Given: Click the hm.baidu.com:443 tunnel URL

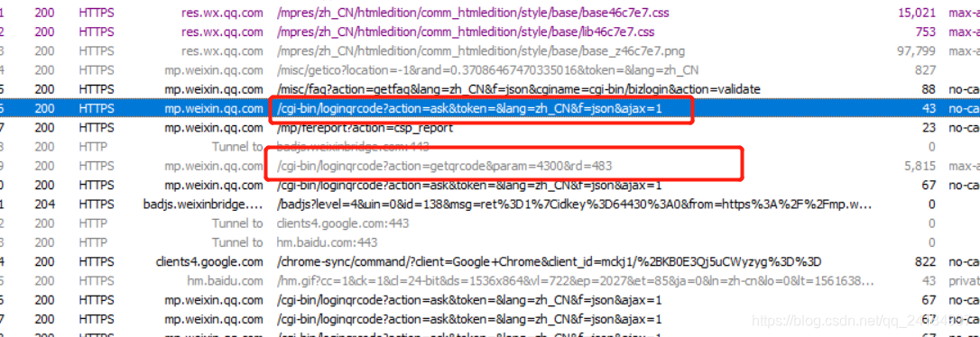Looking at the screenshot, I should click(x=327, y=242).
